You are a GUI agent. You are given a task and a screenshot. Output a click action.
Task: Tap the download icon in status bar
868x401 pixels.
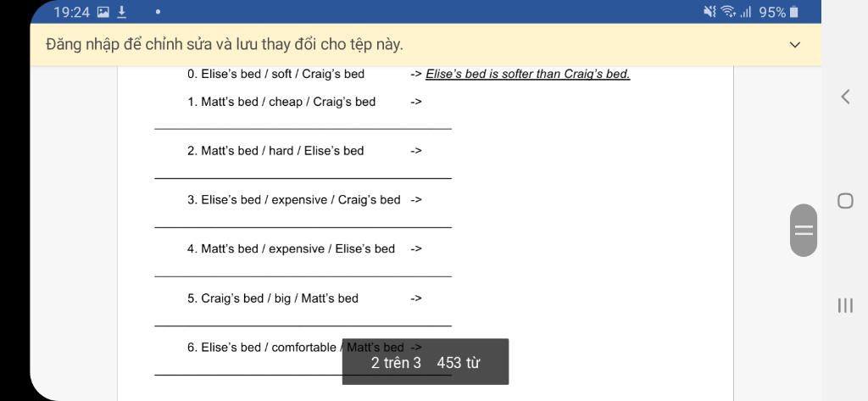point(121,12)
